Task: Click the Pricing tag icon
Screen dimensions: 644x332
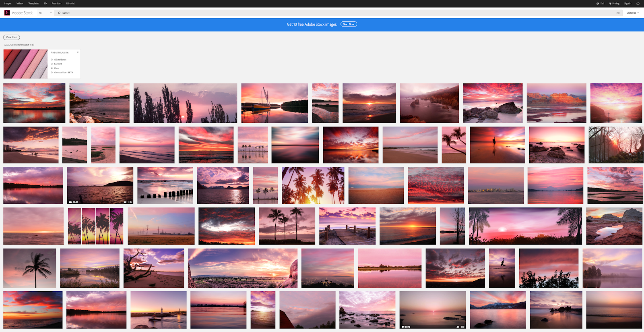Action: click(x=610, y=3)
